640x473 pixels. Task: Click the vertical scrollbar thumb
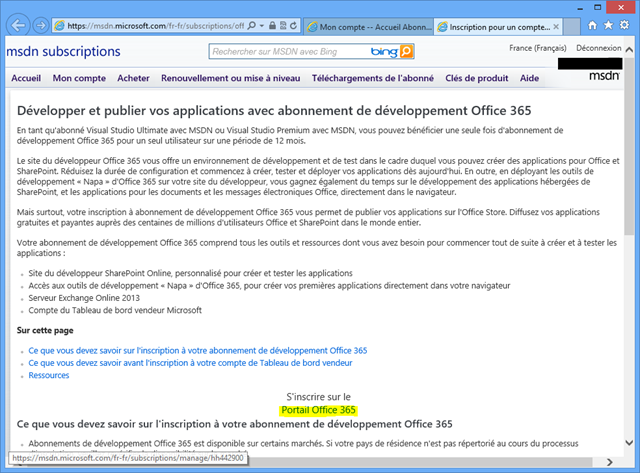coord(629,145)
